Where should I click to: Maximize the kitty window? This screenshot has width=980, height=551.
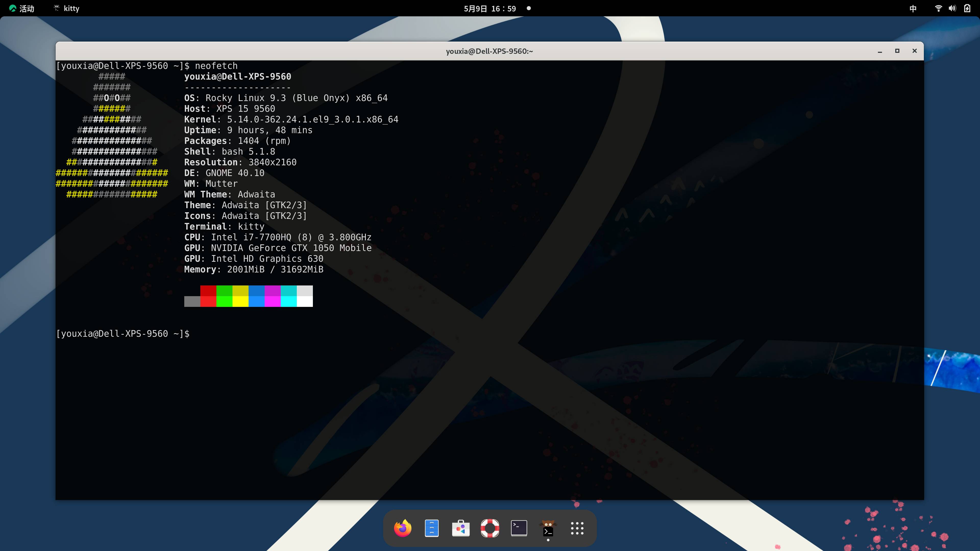click(897, 51)
